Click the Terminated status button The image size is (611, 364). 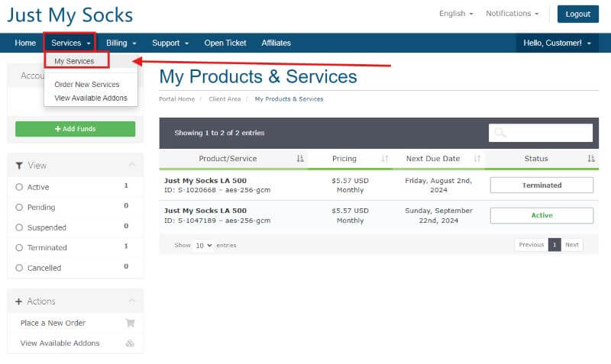point(541,185)
